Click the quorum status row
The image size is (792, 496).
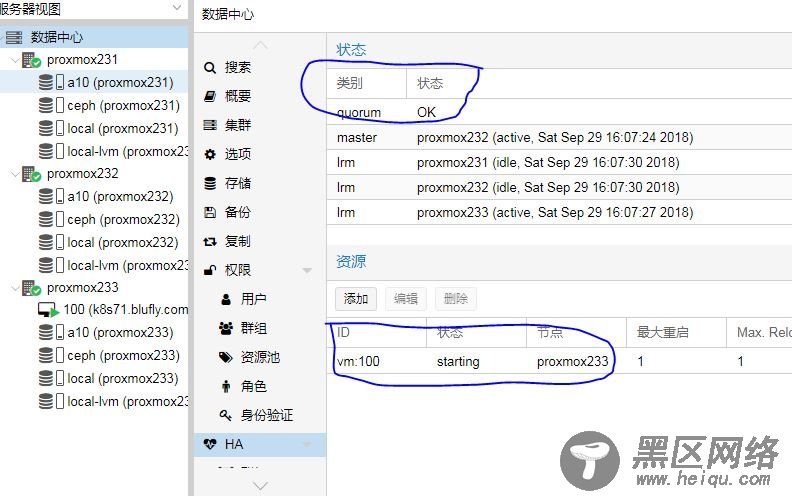pos(560,112)
